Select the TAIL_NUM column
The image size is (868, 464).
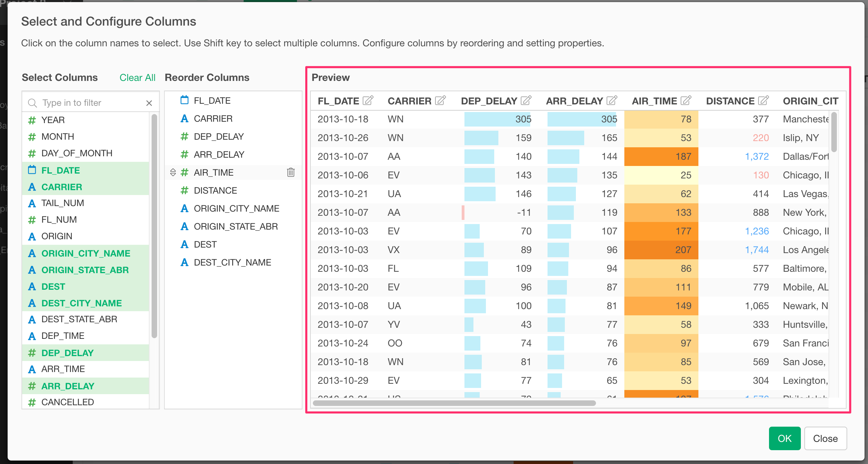(63, 203)
